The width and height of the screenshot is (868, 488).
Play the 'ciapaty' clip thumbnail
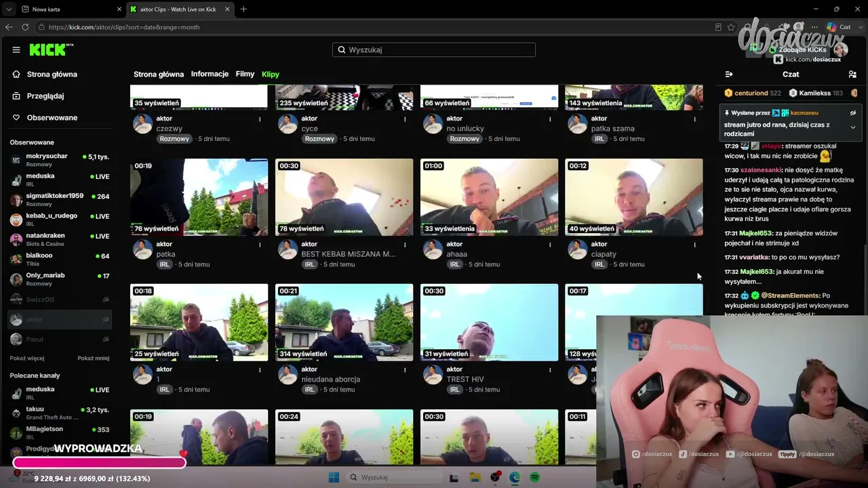coord(634,197)
